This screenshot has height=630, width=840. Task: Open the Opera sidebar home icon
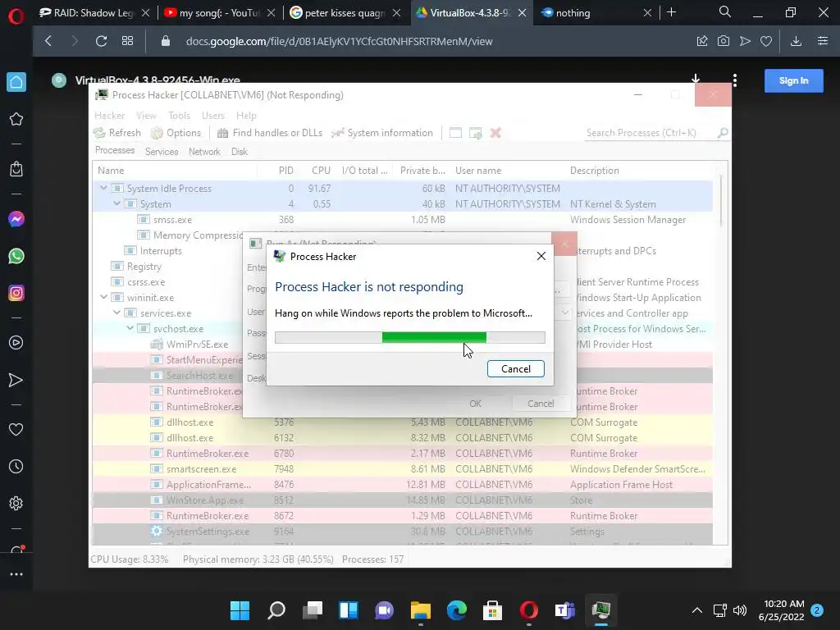coord(16,82)
